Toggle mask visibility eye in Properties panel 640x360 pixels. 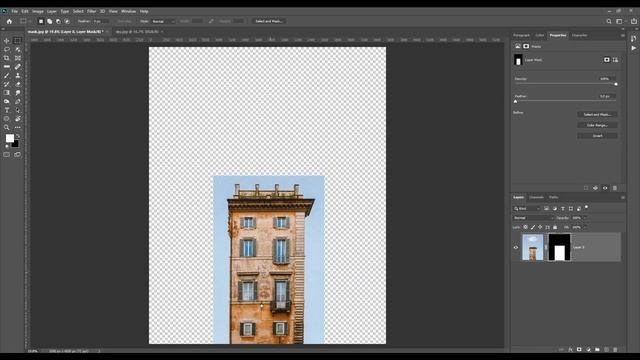(605, 188)
